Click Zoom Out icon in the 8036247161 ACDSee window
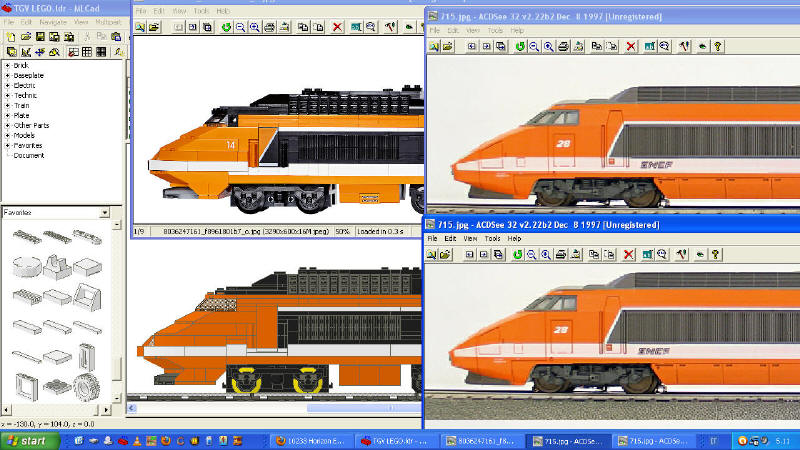The height and width of the screenshot is (450, 800). click(x=240, y=27)
